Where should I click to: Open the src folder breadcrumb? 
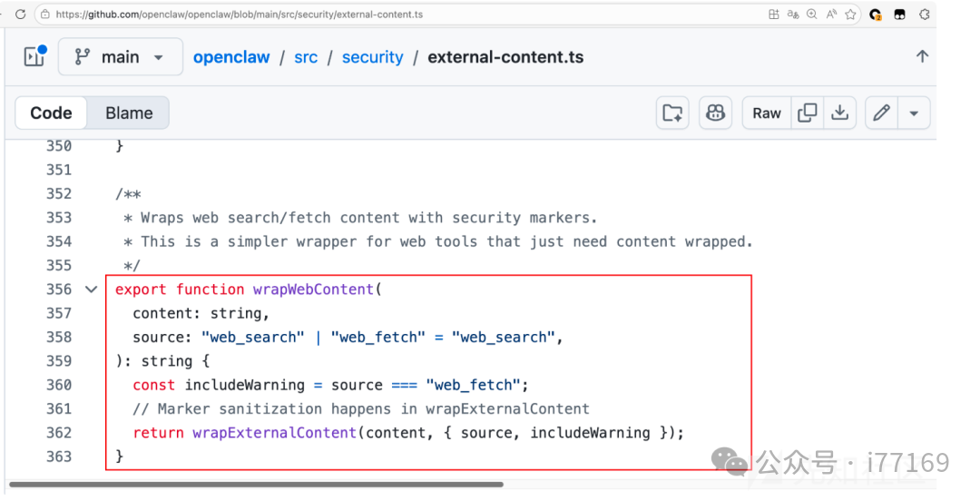tap(306, 57)
